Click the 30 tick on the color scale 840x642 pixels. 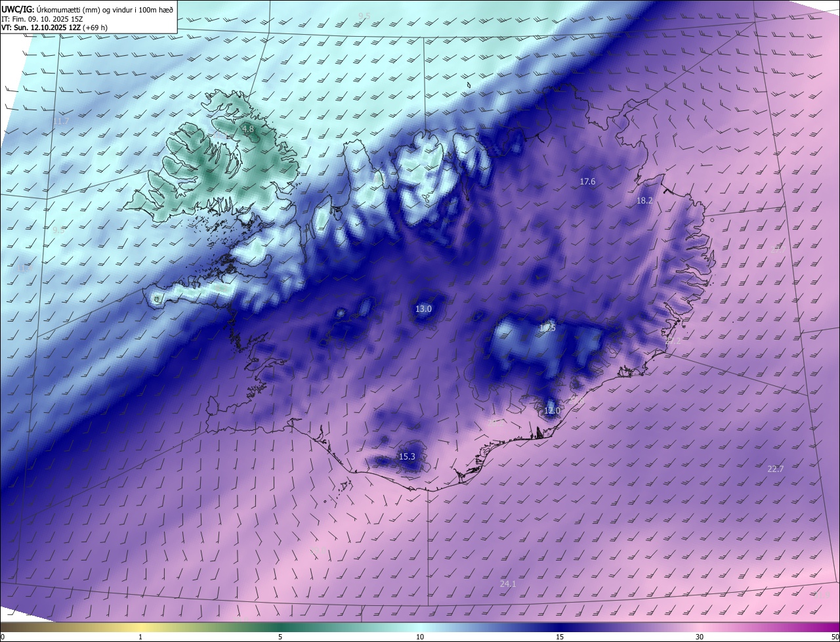coord(700,637)
